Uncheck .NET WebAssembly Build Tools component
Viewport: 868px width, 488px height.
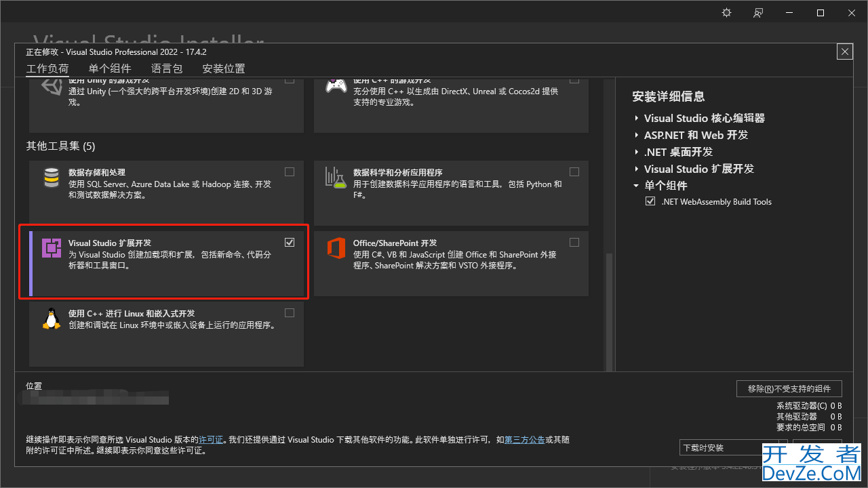651,202
